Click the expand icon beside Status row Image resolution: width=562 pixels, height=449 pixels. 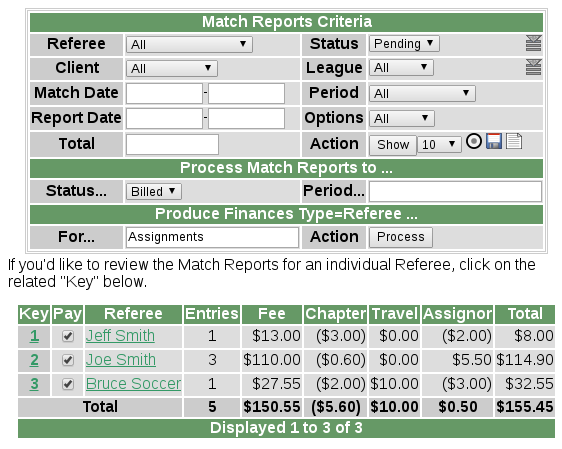(533, 43)
